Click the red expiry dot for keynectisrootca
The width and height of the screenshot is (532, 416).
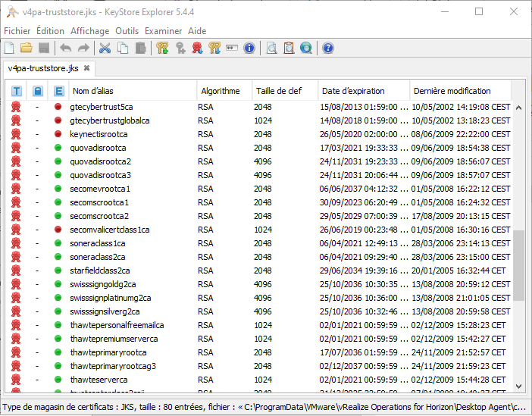coord(58,134)
